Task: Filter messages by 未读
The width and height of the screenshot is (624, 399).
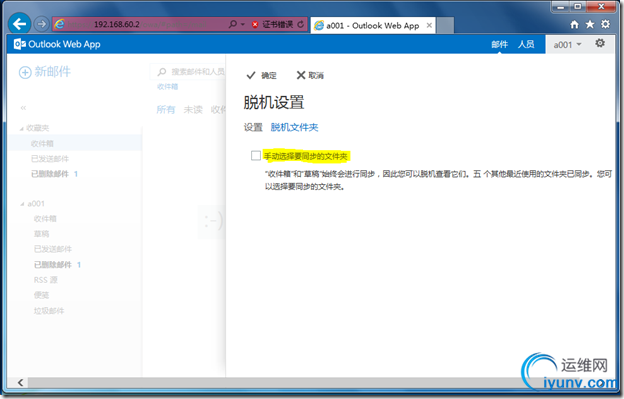Action: pos(193,109)
